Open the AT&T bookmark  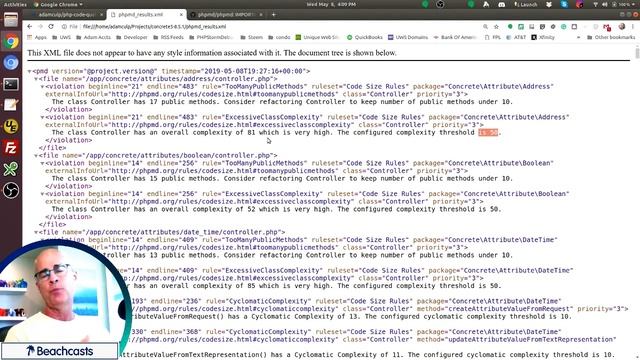point(517,37)
